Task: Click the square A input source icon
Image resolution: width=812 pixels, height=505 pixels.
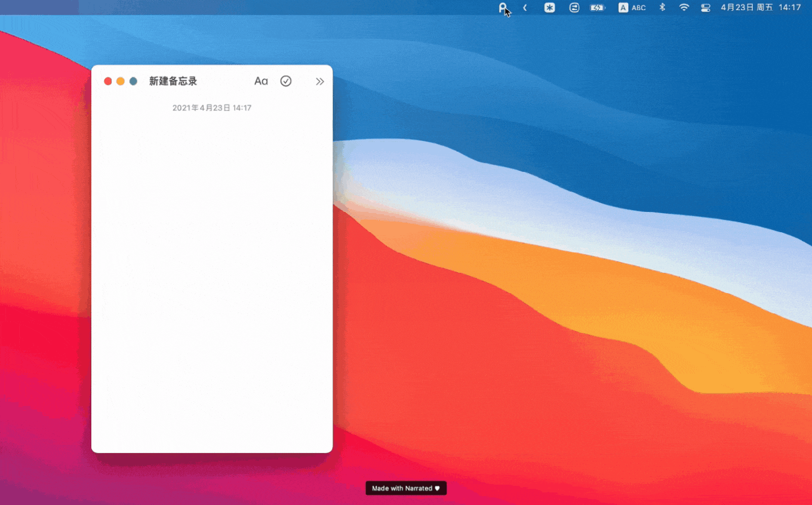Action: 624,8
